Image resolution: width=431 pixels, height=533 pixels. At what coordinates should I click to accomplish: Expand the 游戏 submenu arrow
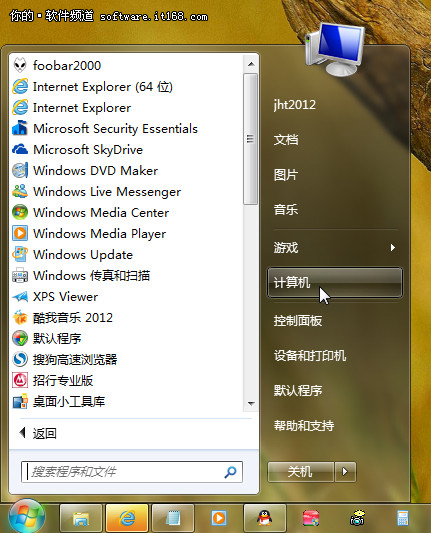click(x=393, y=247)
